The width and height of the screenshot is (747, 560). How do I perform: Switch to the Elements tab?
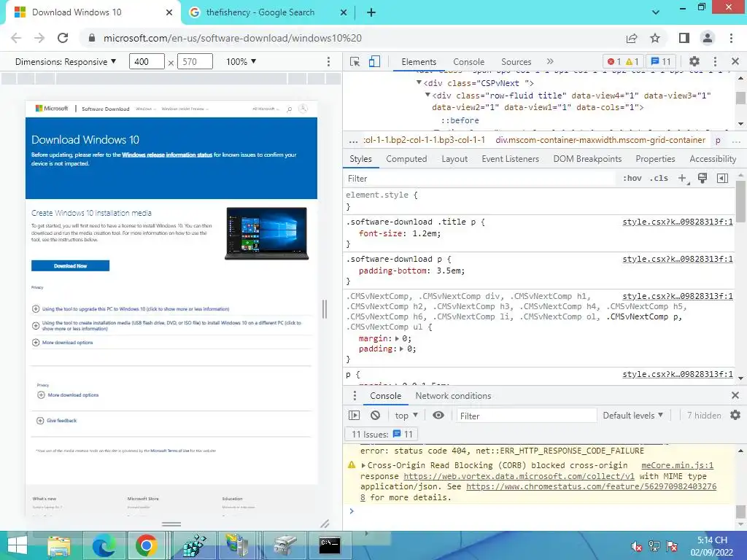(418, 62)
